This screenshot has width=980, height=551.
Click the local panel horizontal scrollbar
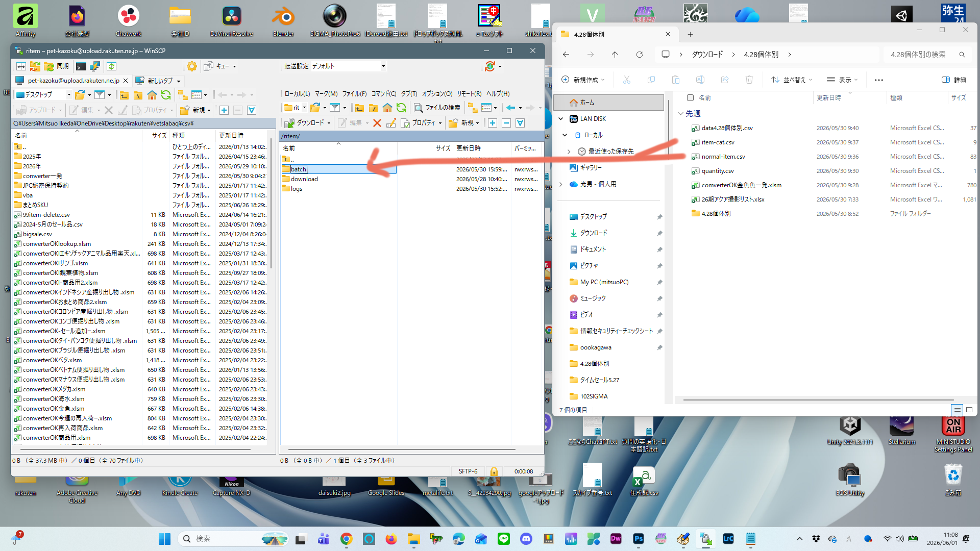[x=135, y=449]
